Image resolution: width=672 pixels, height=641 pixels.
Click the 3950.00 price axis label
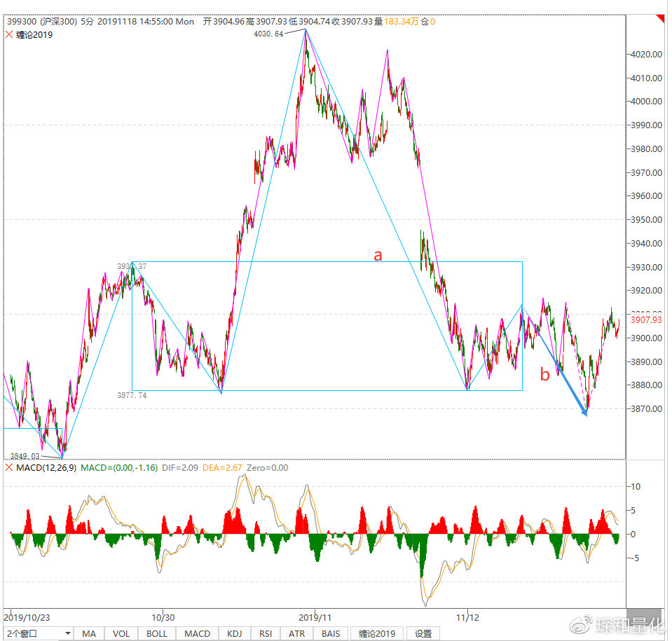click(647, 219)
